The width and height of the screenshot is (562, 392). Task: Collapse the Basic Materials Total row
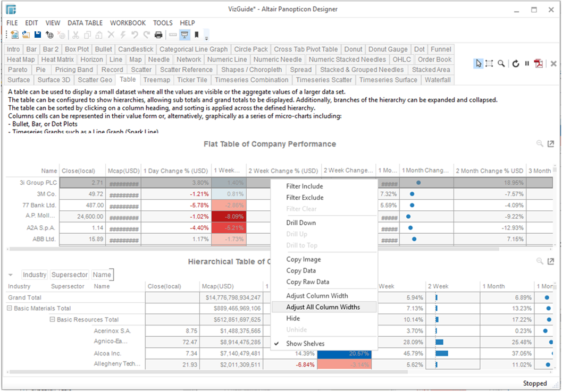[x=10, y=309]
